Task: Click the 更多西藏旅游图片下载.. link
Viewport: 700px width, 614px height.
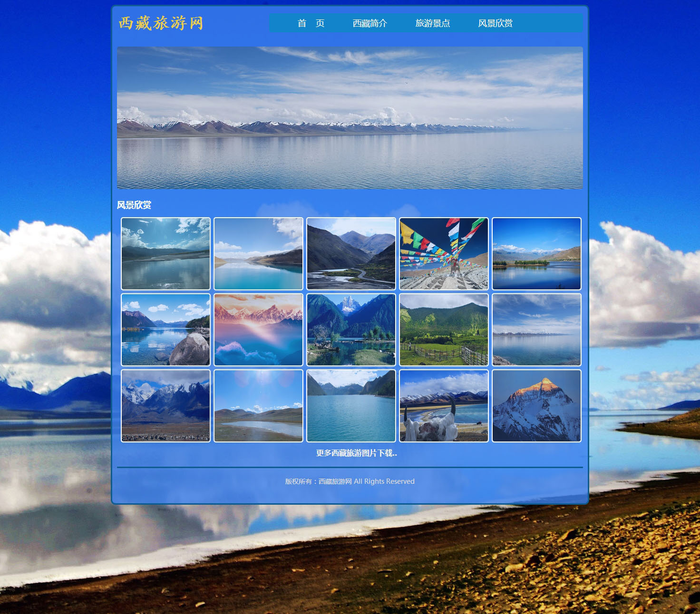Action: (357, 453)
